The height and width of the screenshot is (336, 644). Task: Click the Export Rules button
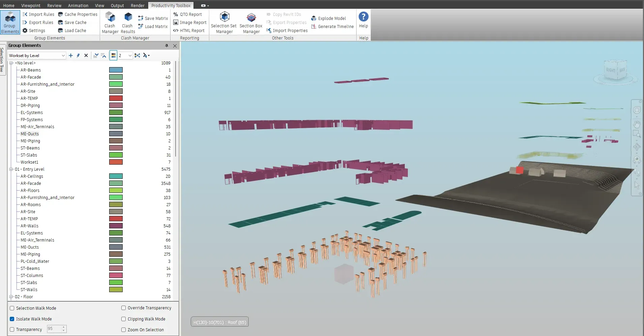(38, 22)
